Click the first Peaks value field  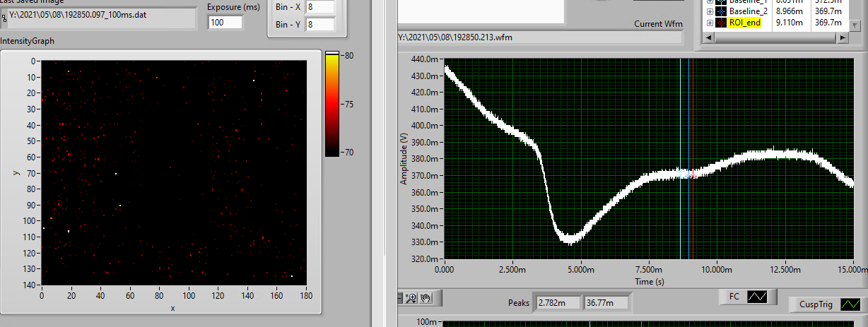coord(558,302)
